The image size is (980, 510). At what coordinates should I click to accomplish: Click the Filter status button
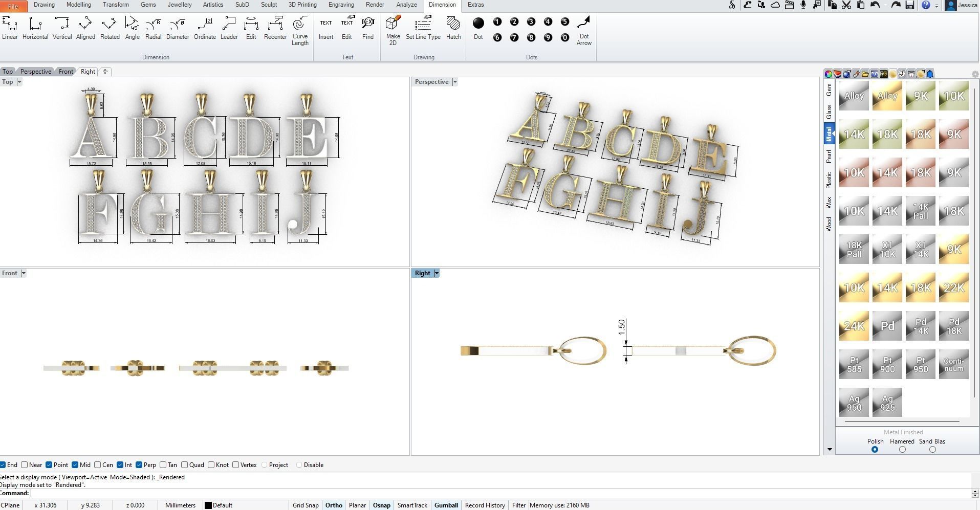coord(518,505)
